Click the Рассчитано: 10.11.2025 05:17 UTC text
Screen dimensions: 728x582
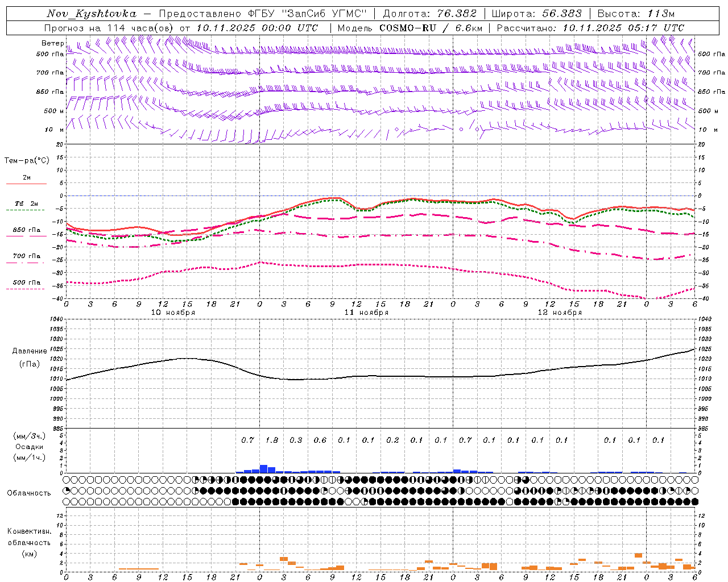coord(590,28)
